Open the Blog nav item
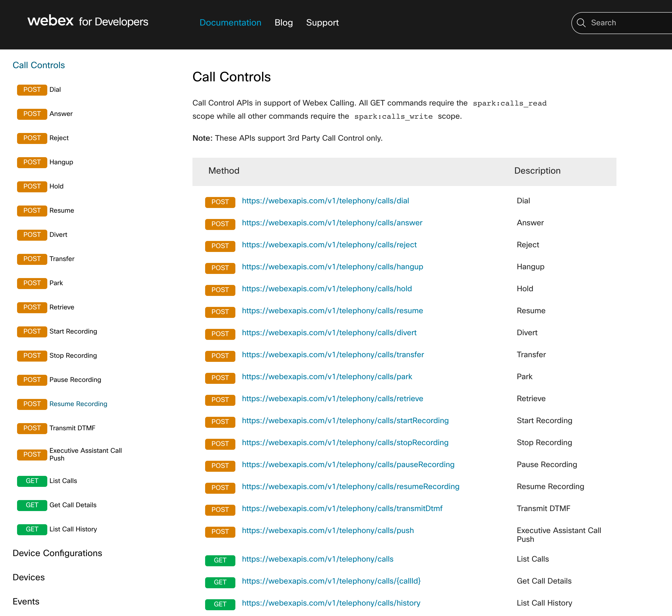672x616 pixels. pos(283,23)
